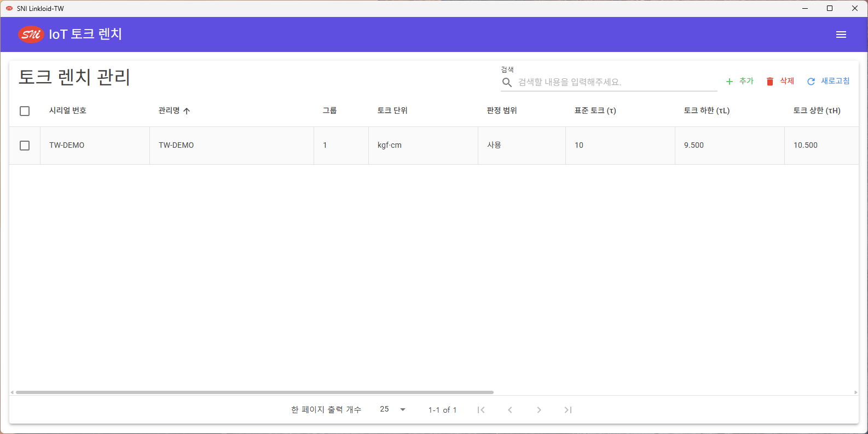Viewport: 868px width, 434px height.
Task: Sort by 토크 단위 column header
Action: click(x=392, y=111)
